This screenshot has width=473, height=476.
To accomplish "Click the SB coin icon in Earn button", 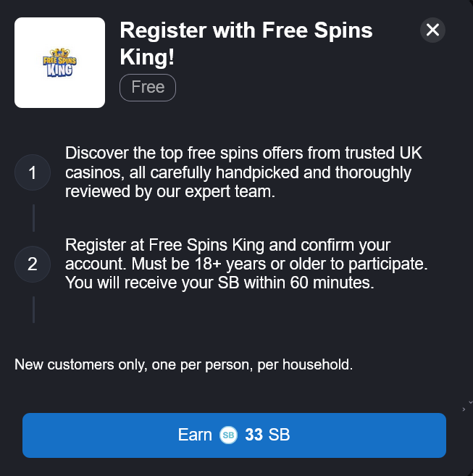I will click(228, 435).
